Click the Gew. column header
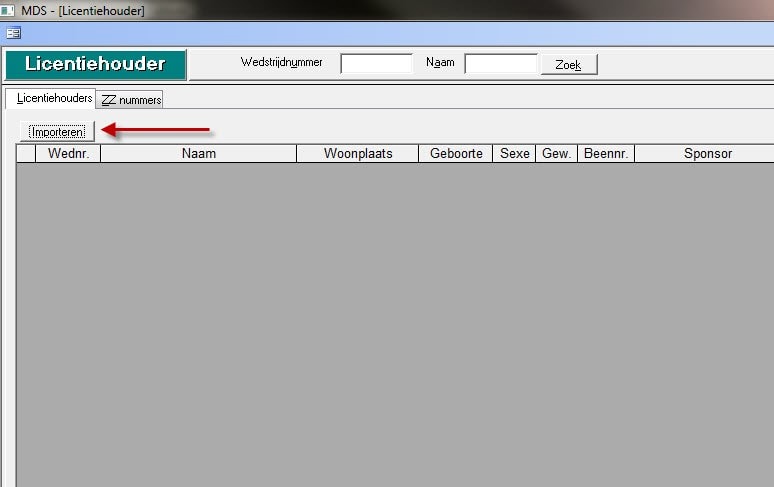Viewport: 774px width, 487px height. 556,154
